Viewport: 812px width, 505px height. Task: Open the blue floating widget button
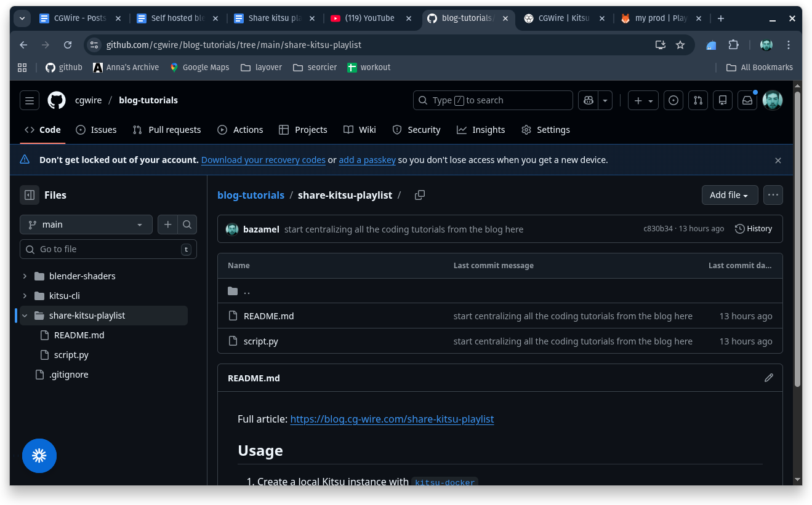[x=39, y=455]
